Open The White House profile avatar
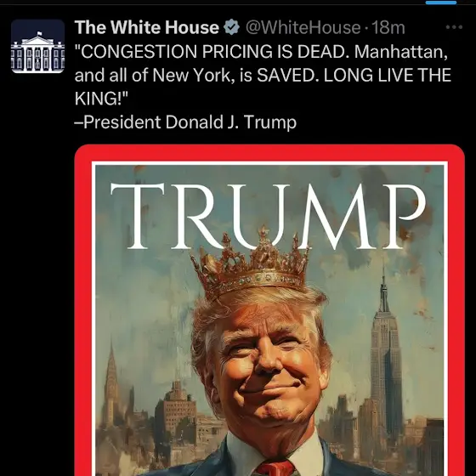 37,46
